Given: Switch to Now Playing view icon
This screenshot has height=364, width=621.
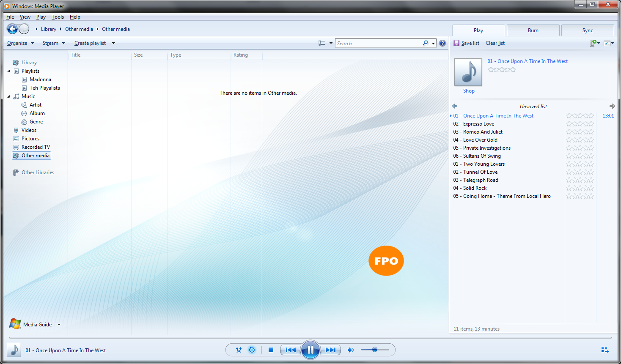Looking at the screenshot, I should pyautogui.click(x=605, y=350).
